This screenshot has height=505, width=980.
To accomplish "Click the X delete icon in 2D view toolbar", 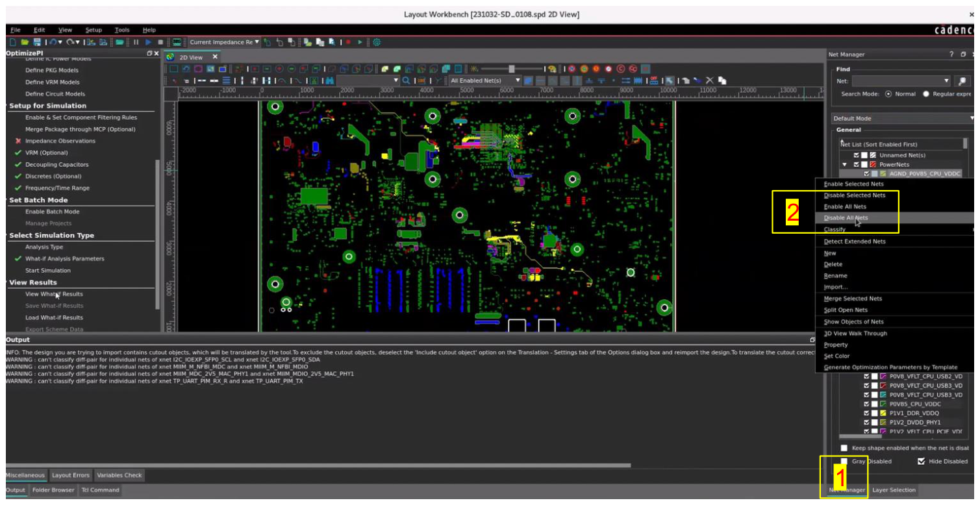I will click(x=709, y=80).
